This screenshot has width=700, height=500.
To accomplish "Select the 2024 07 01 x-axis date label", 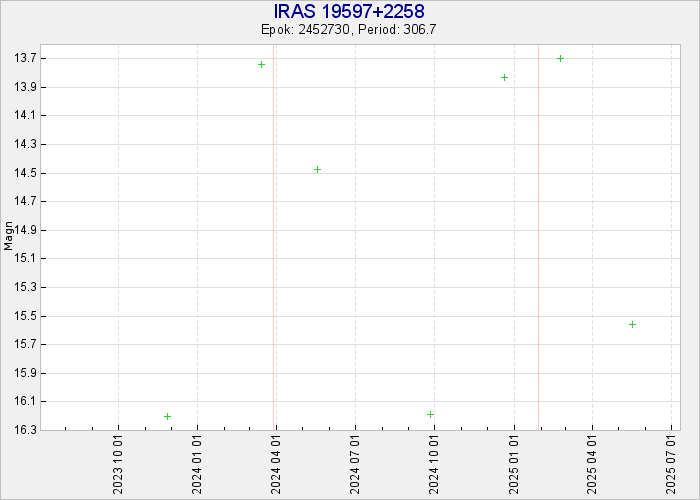I will coord(356,463).
